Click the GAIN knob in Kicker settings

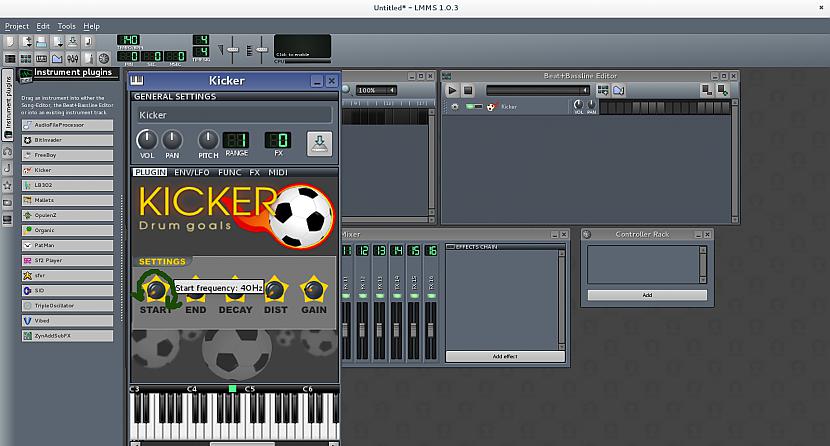click(x=313, y=290)
